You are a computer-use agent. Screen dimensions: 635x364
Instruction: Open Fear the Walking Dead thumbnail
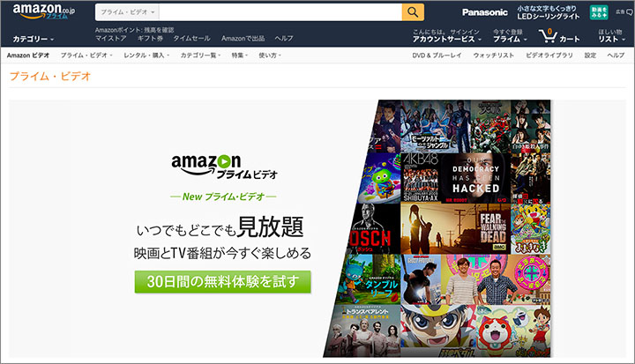point(456,228)
